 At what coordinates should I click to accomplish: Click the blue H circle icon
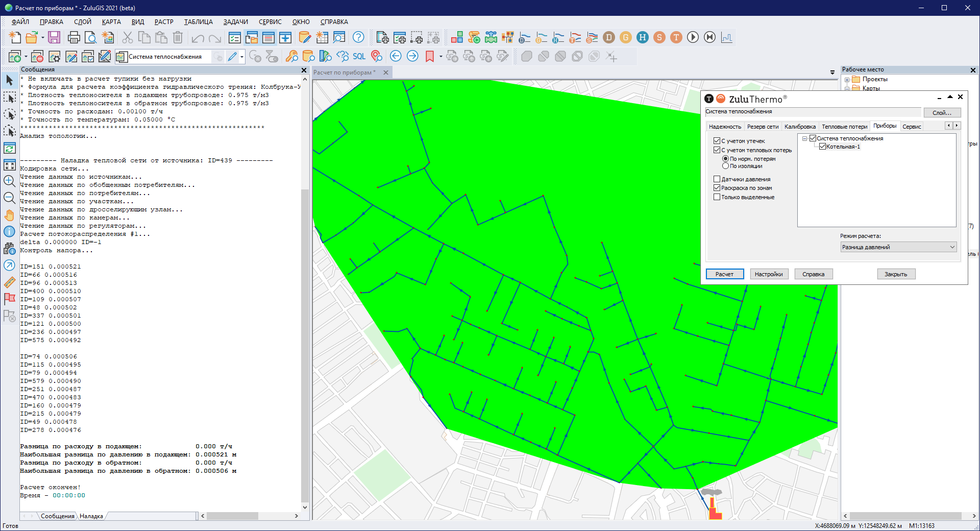[x=643, y=37]
